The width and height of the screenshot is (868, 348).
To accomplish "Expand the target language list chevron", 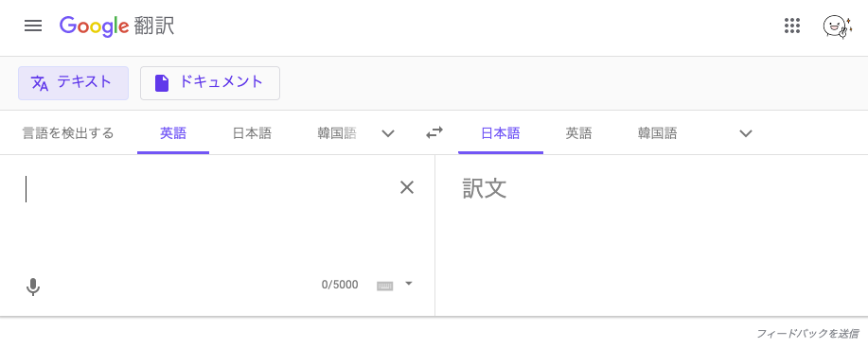I will click(746, 133).
